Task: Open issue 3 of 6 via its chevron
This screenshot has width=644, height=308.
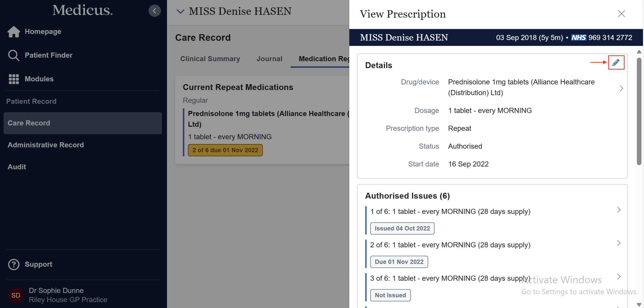Action: pyautogui.click(x=619, y=276)
